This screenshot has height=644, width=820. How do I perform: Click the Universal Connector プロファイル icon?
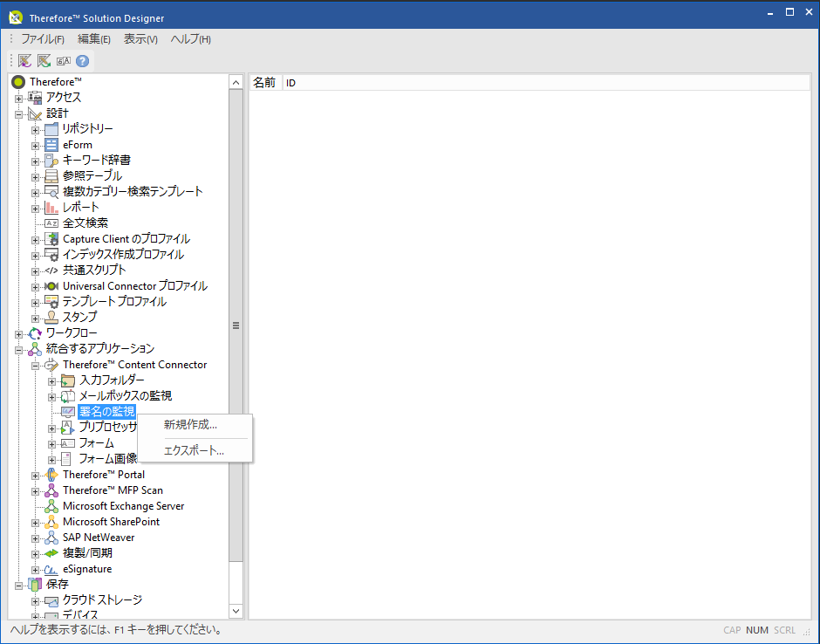tap(51, 286)
